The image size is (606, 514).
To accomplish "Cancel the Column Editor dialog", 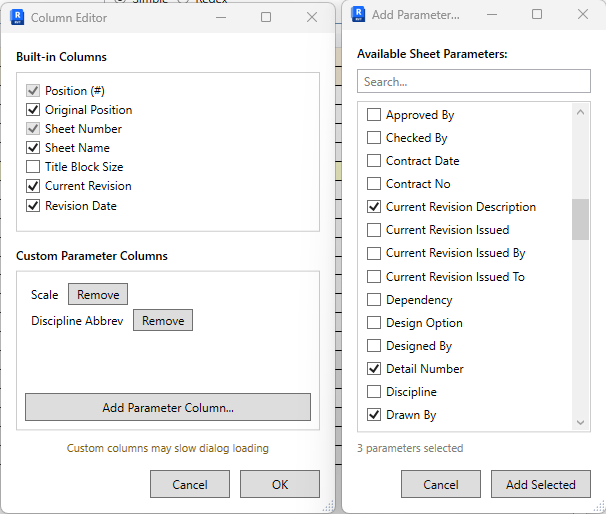I will [x=190, y=484].
